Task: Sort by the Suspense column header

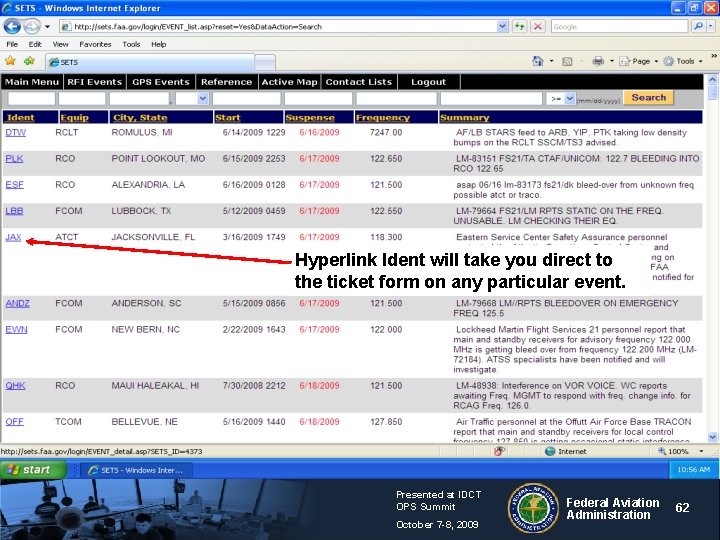Action: pos(310,118)
